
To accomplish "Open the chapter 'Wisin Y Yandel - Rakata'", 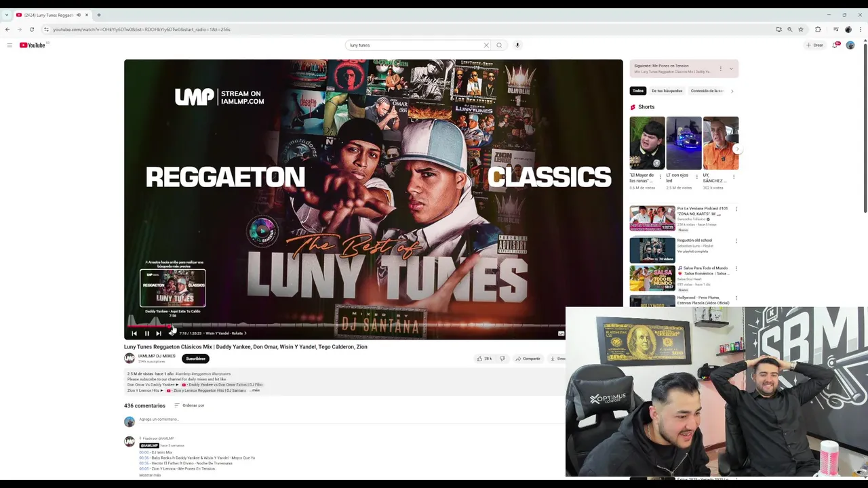I will (x=226, y=333).
